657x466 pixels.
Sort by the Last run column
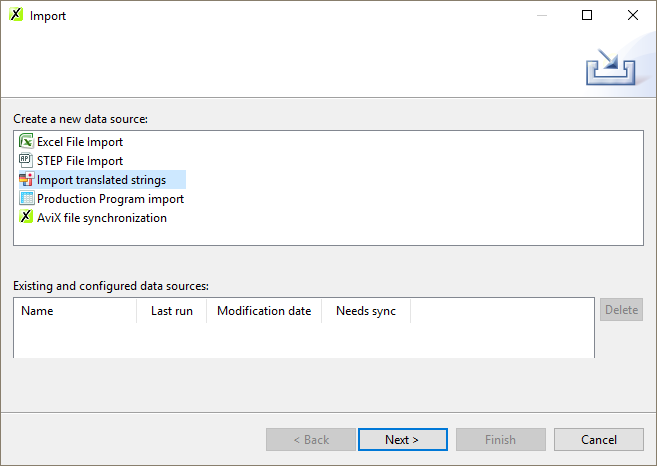pos(171,311)
